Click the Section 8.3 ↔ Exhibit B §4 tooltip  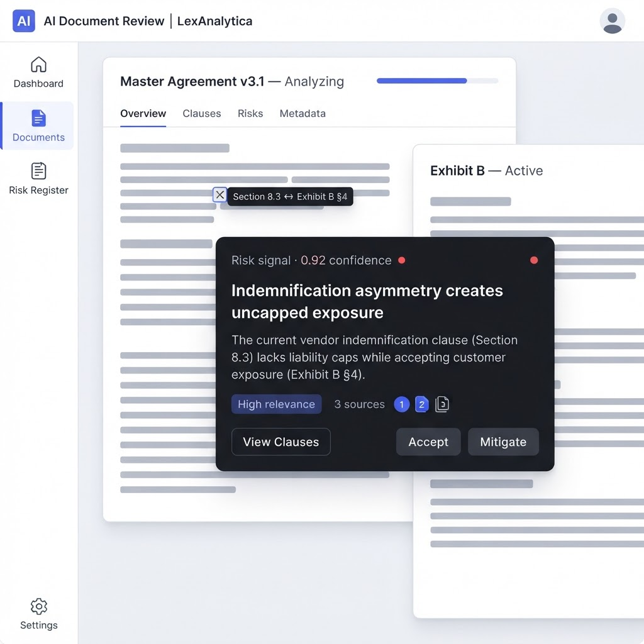tap(290, 197)
